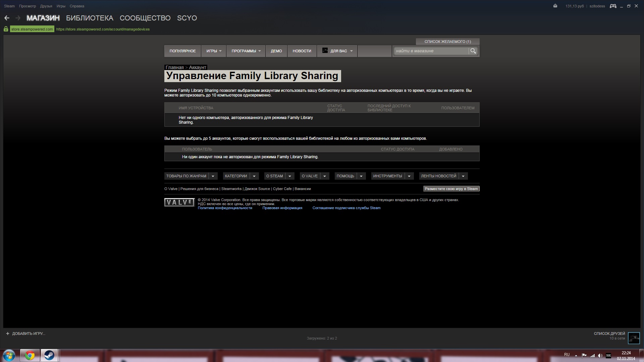Open the ДЕМО store tab
This screenshot has width=644, height=362.
pyautogui.click(x=276, y=51)
